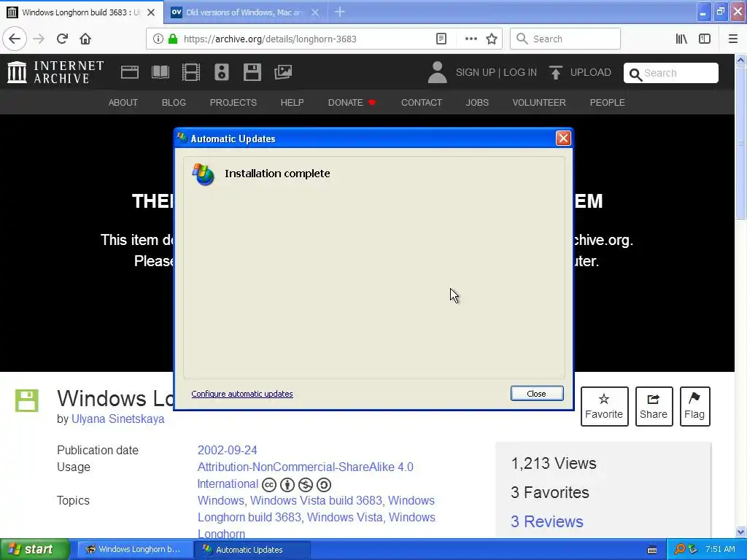Screen dimensions: 747x560
Task: Go to the Firefox home icon
Action: [85, 39]
